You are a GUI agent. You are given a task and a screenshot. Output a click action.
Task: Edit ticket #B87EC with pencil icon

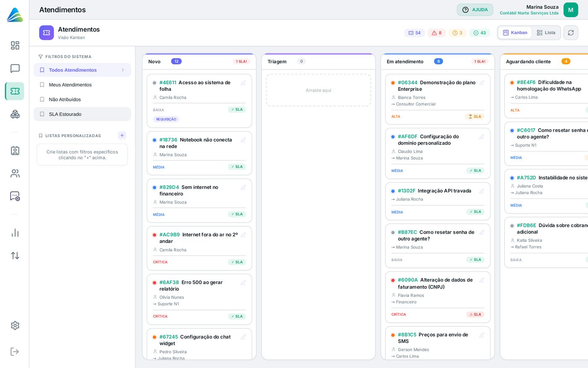point(482,233)
